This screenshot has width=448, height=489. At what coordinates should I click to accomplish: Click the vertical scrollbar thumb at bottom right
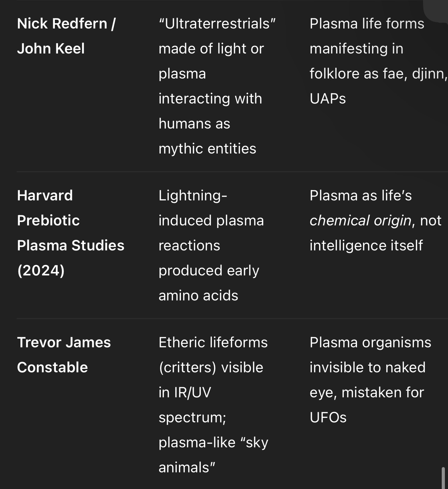click(443, 478)
